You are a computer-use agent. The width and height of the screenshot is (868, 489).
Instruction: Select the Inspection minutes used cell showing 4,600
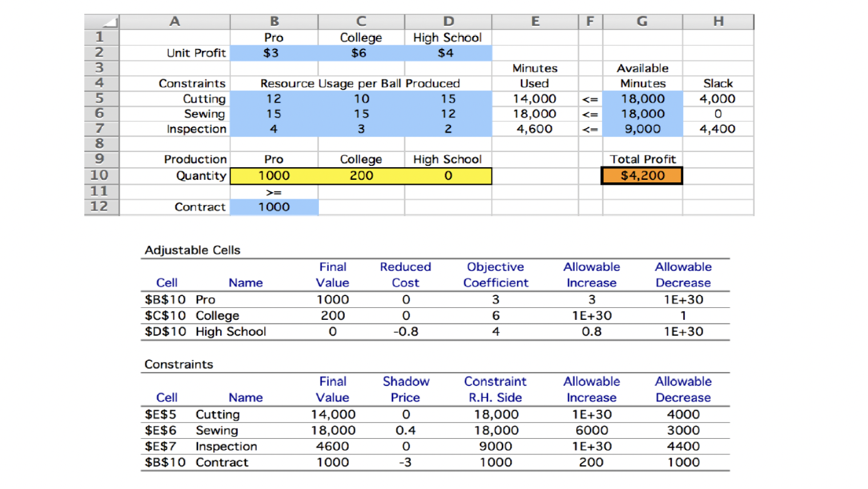pos(535,128)
